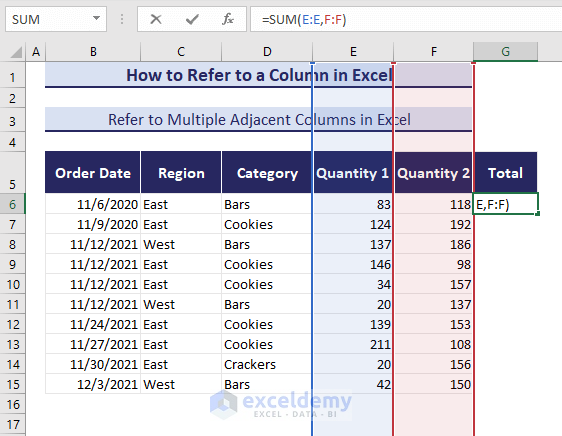The height and width of the screenshot is (436, 562).
Task: Select column D header
Action: tap(267, 52)
